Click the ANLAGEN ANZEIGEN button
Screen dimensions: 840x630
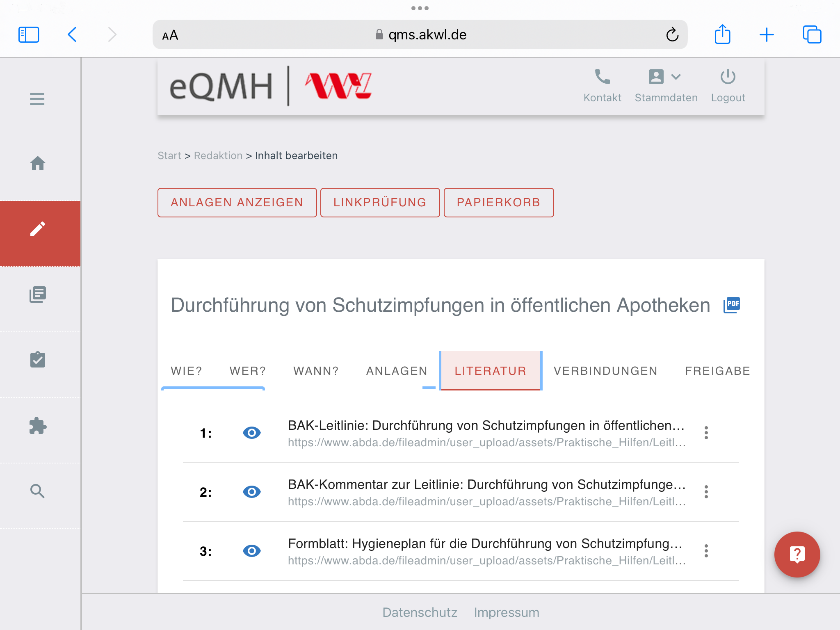pos(237,203)
